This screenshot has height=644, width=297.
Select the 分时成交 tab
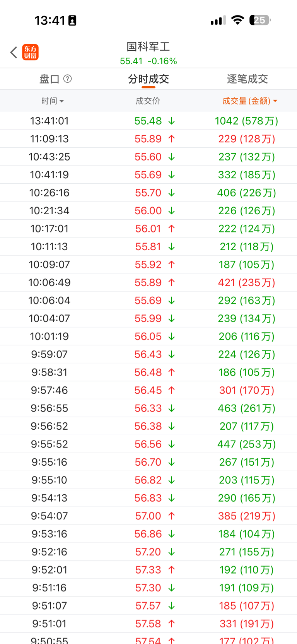tap(148, 79)
